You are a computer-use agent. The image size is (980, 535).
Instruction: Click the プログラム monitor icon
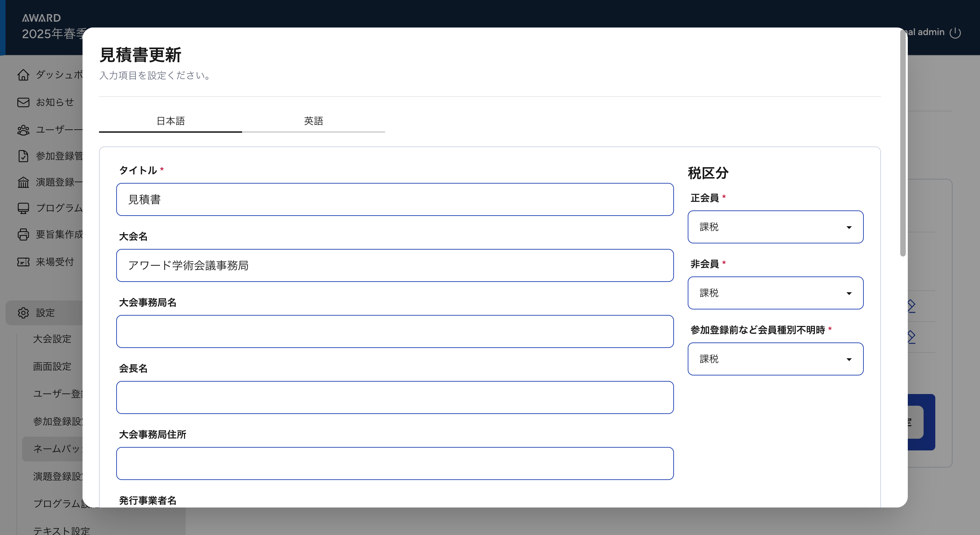[x=23, y=208]
